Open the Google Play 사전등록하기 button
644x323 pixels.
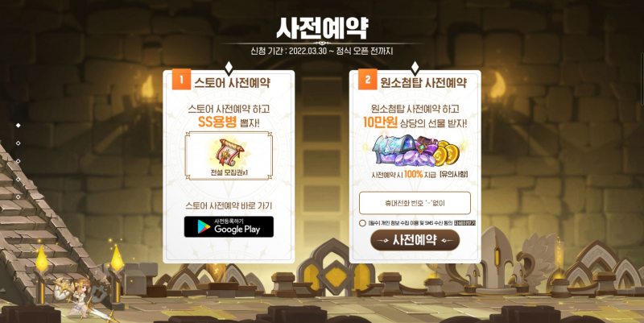tap(229, 227)
